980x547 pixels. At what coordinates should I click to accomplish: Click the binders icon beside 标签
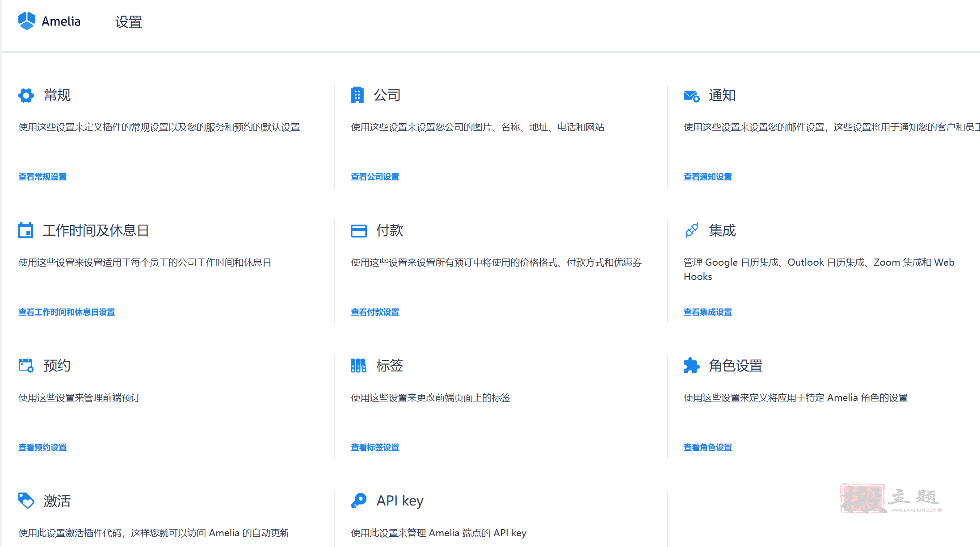point(358,365)
